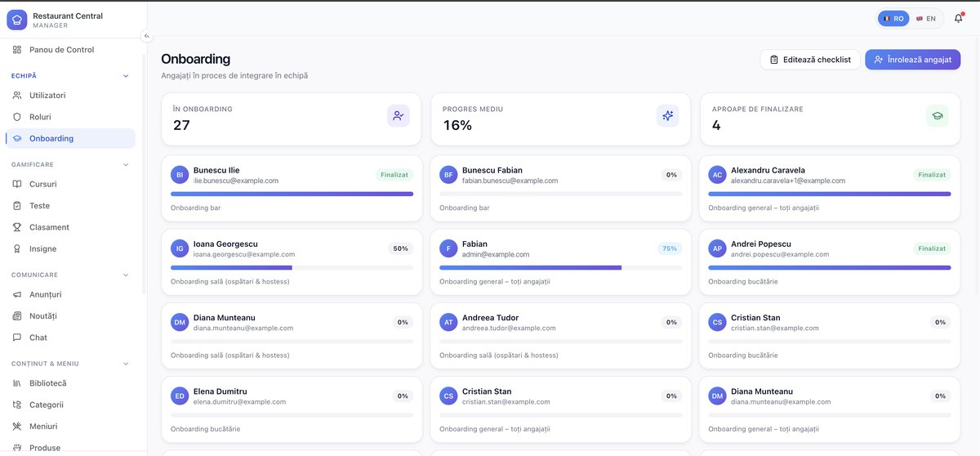The height and width of the screenshot is (456, 980).
Task: Click email andreea.tudor@example.com
Action: tap(509, 328)
